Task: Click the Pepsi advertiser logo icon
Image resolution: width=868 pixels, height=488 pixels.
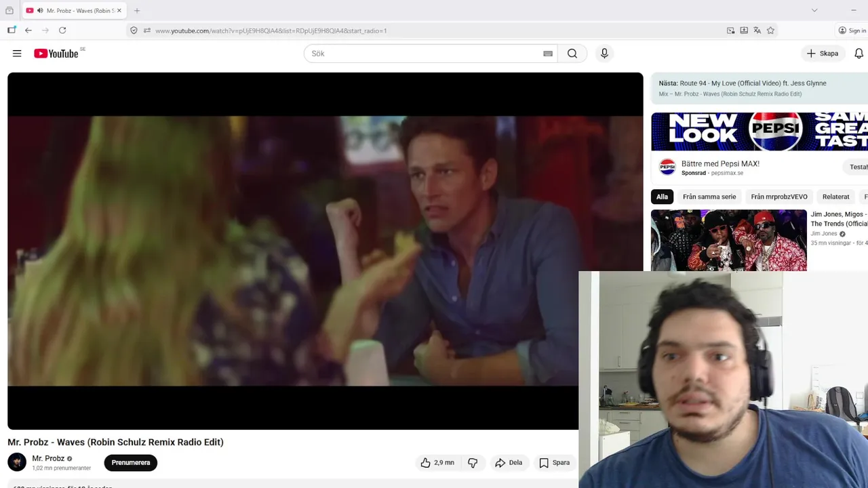Action: pyautogui.click(x=667, y=167)
